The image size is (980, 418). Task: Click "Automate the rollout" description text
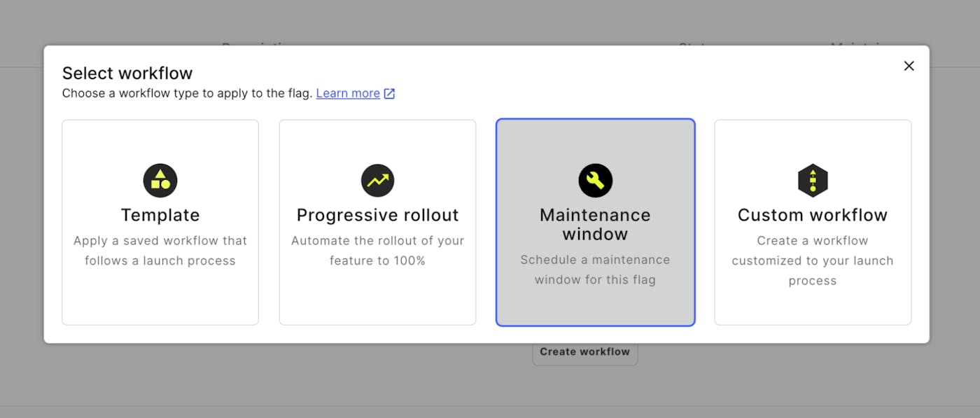pos(377,251)
